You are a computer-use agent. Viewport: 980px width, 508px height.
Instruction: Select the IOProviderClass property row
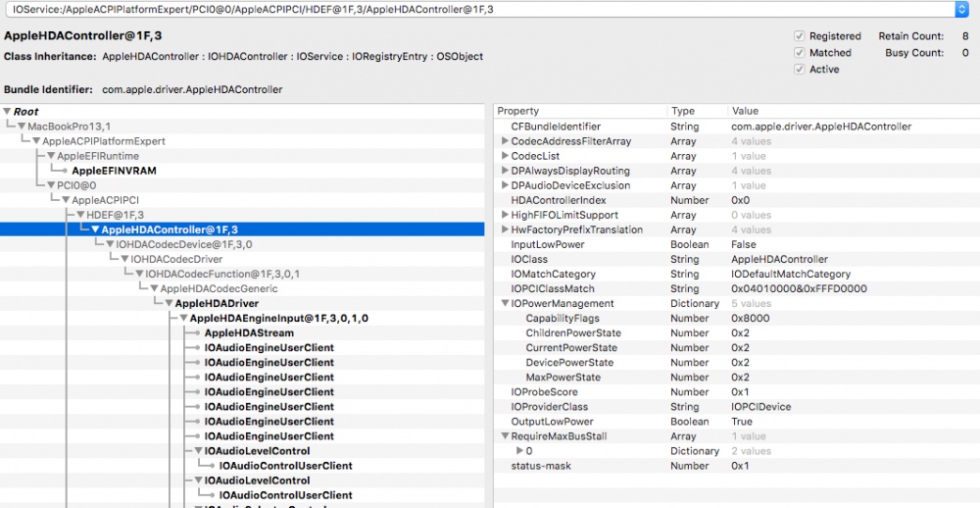tap(736, 407)
